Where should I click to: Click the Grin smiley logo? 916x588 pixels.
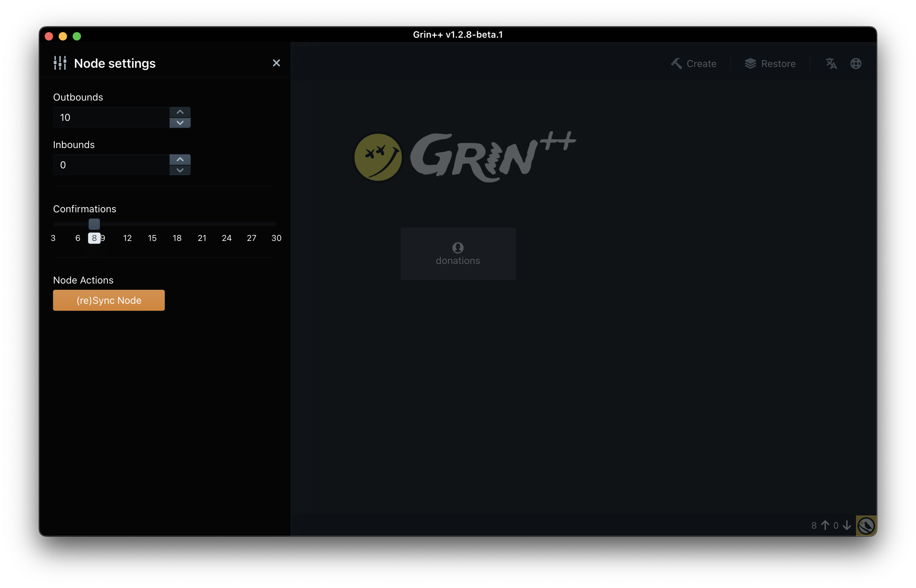pos(378,157)
